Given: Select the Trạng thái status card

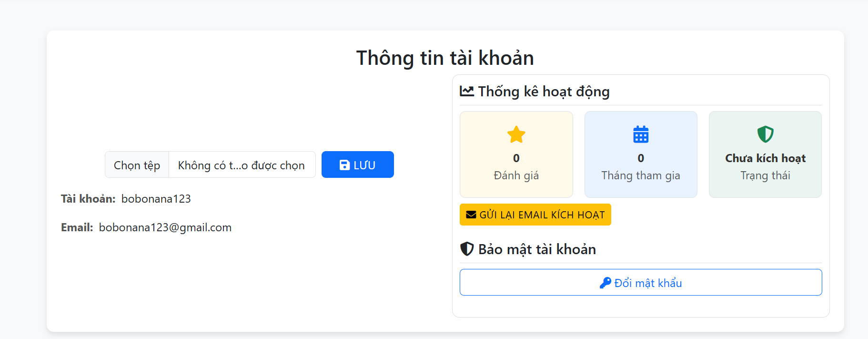Looking at the screenshot, I should [x=765, y=154].
